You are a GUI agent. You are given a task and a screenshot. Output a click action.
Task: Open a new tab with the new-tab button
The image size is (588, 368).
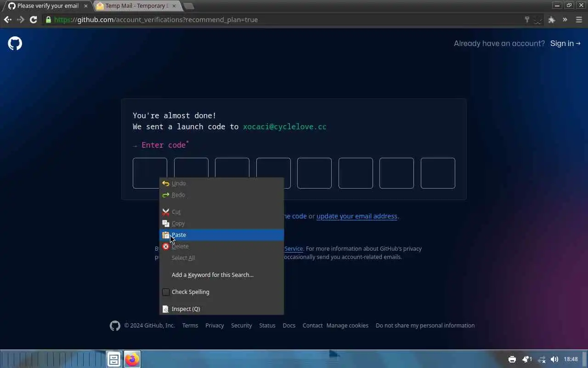189,6
